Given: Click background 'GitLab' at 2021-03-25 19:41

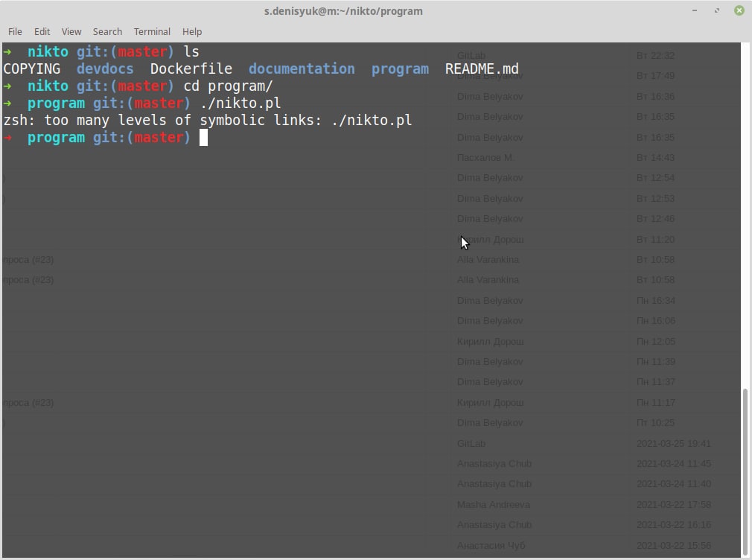Looking at the screenshot, I should [x=471, y=443].
